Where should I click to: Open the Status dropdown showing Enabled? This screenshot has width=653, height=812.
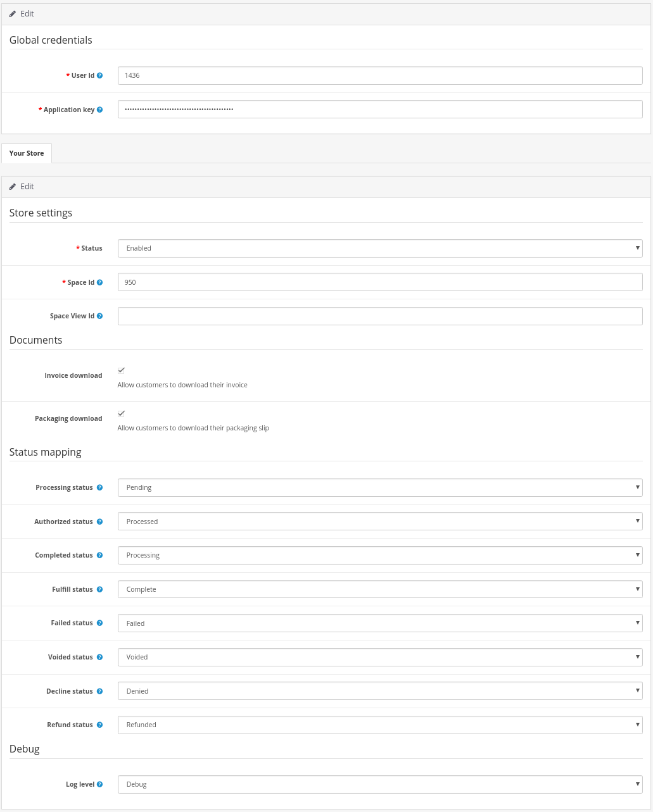coord(380,248)
